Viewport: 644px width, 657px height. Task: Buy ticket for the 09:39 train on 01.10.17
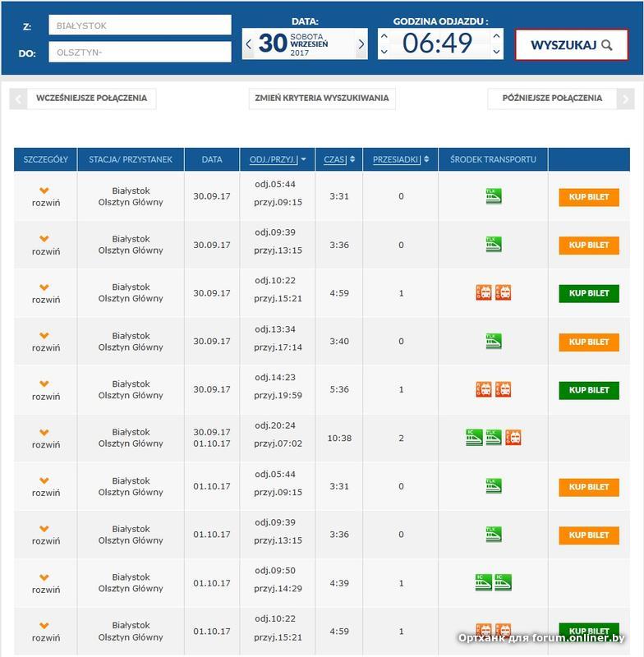point(589,535)
